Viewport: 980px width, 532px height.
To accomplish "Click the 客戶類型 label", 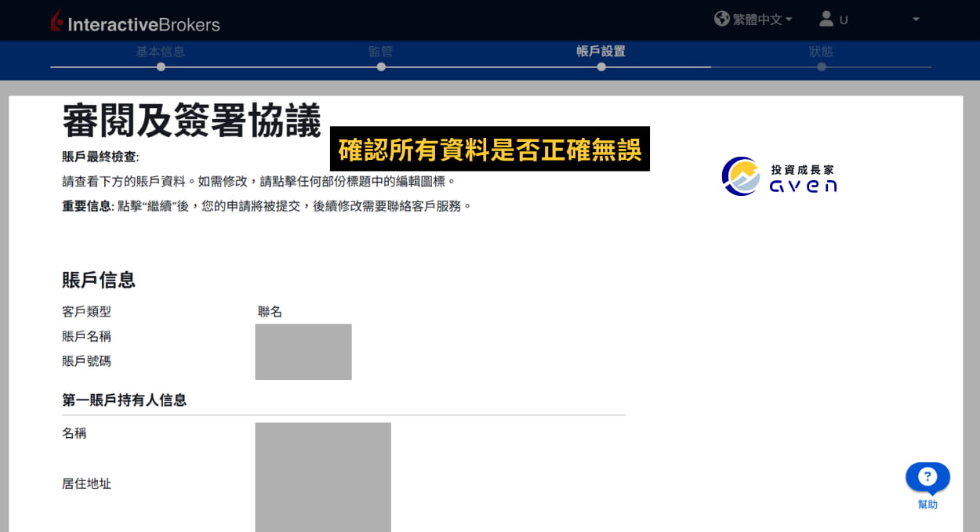I will tap(86, 312).
